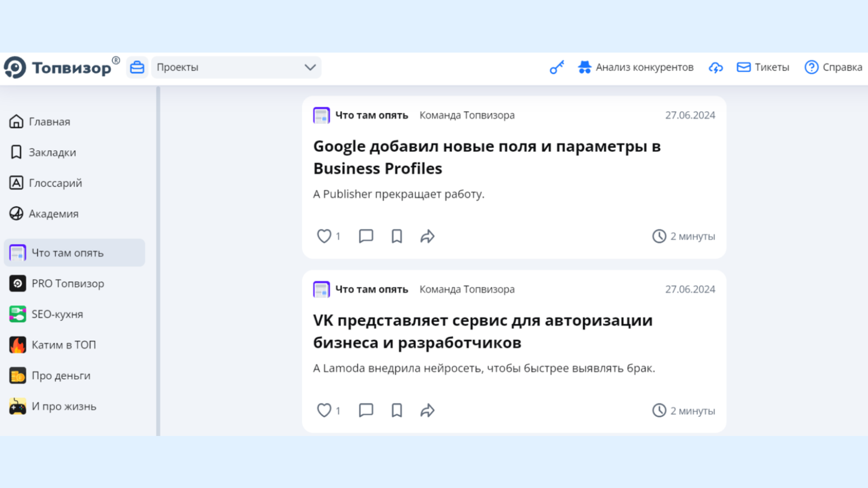
Task: Click the briefcase icon next to Топвизор logo
Action: [x=137, y=67]
